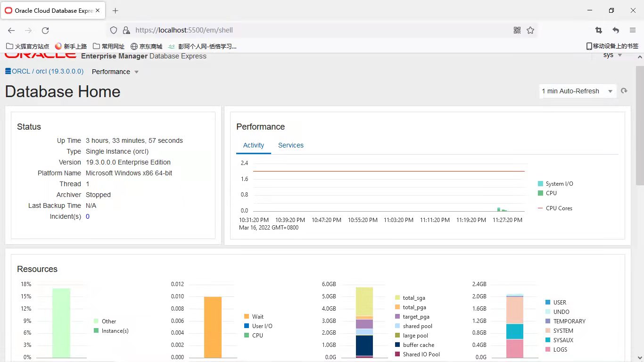The image size is (644, 362).
Task: Click the SYSTEM tablespace legend swatch
Action: (548, 331)
